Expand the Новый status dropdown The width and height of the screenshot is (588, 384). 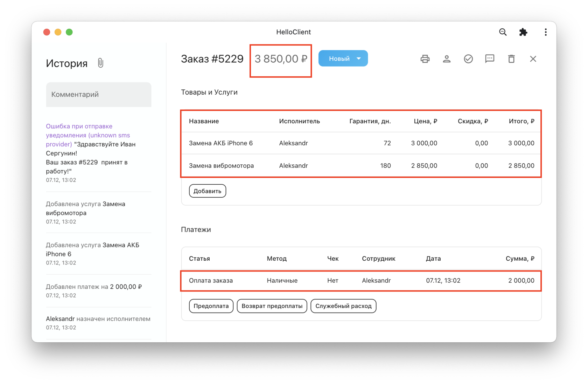tap(343, 59)
